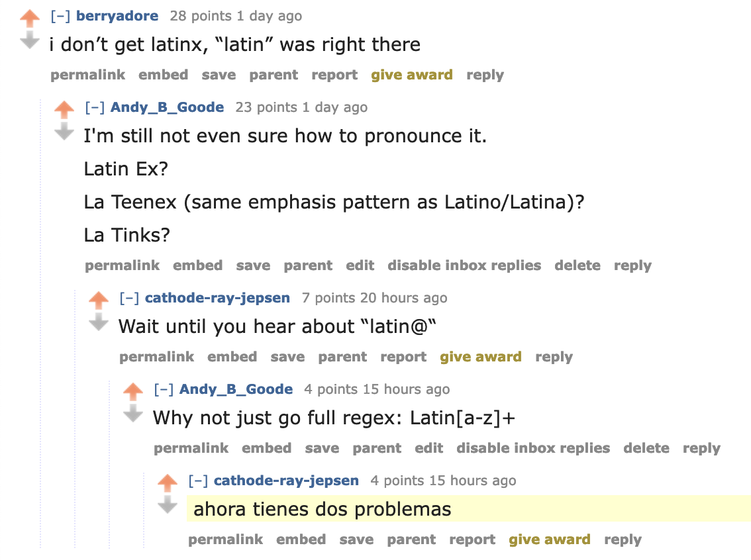
Task: Downvote the 'ahora tienes dos problemas' comment
Action: [x=167, y=503]
